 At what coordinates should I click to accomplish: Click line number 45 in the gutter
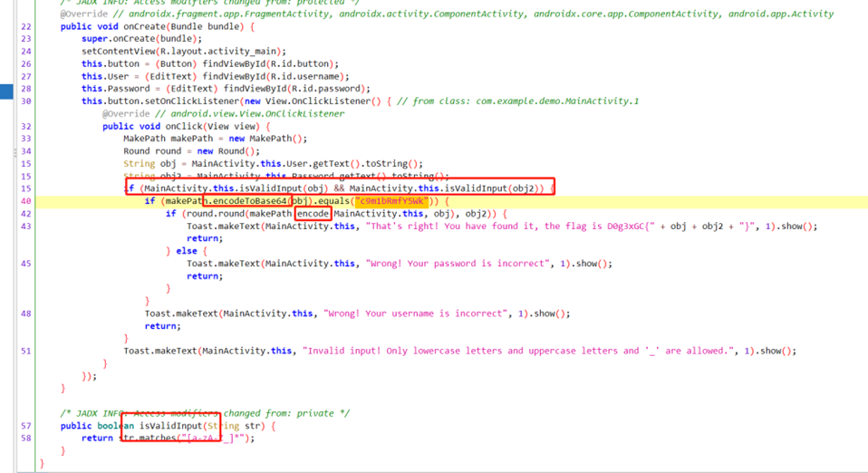point(26,264)
